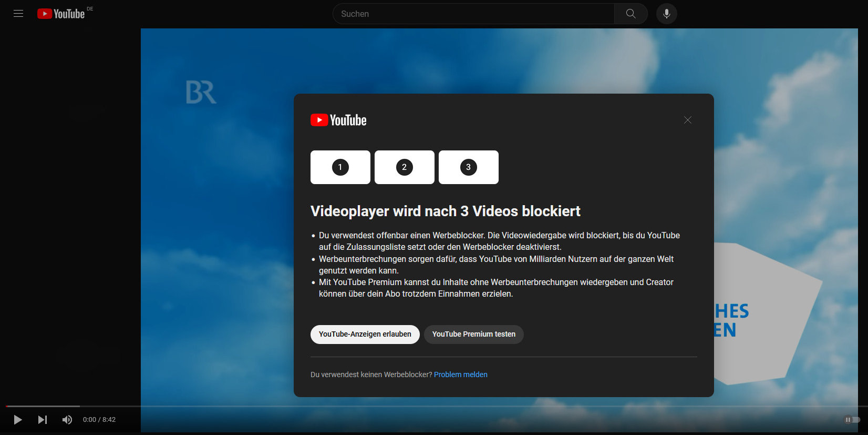Focus the Suchen search field
Image resolution: width=868 pixels, height=435 pixels.
click(x=473, y=14)
